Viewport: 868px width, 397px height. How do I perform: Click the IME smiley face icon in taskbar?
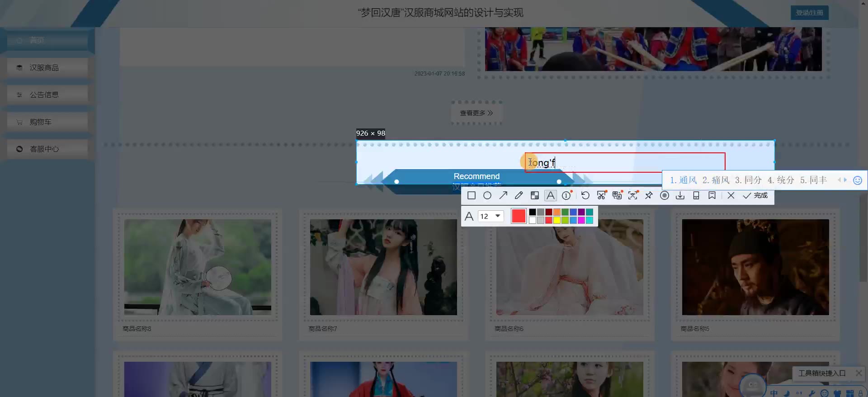825,393
